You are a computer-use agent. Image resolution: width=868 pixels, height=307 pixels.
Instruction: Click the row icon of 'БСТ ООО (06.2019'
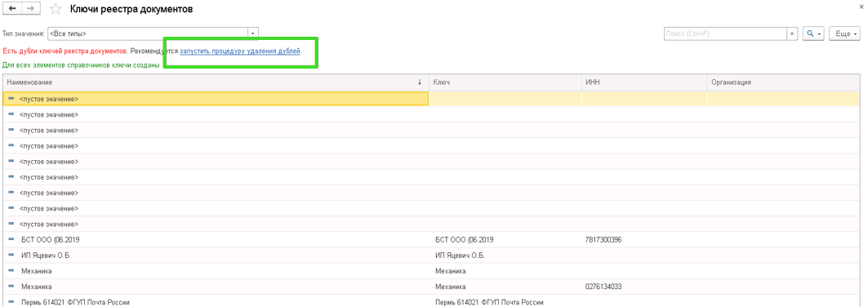coord(11,240)
